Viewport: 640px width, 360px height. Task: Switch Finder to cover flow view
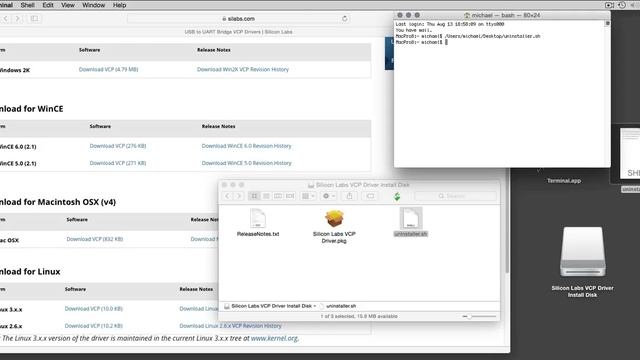point(290,196)
